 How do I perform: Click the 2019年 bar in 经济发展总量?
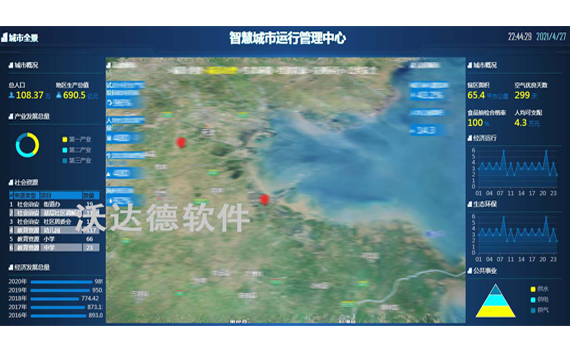[x=60, y=290]
